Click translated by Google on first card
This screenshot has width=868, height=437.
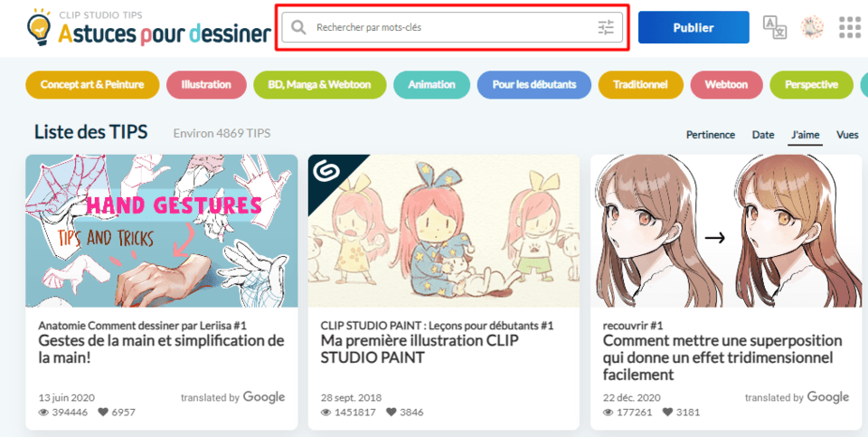tap(232, 397)
